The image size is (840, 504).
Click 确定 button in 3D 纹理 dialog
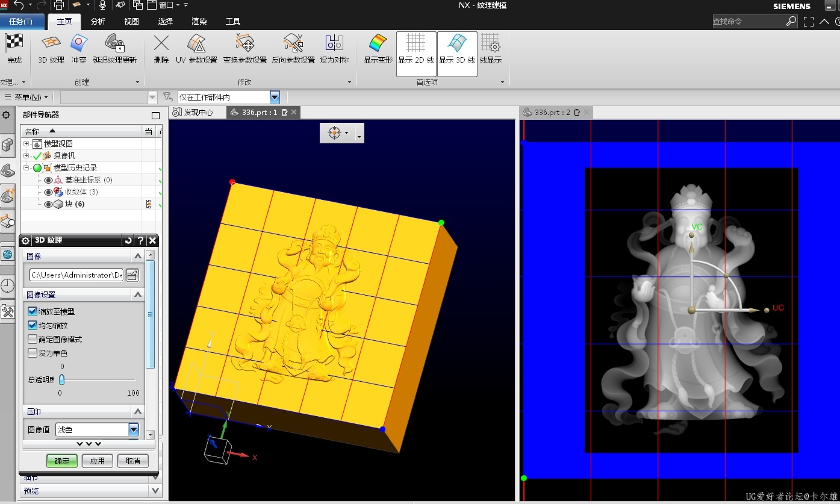pyautogui.click(x=62, y=461)
